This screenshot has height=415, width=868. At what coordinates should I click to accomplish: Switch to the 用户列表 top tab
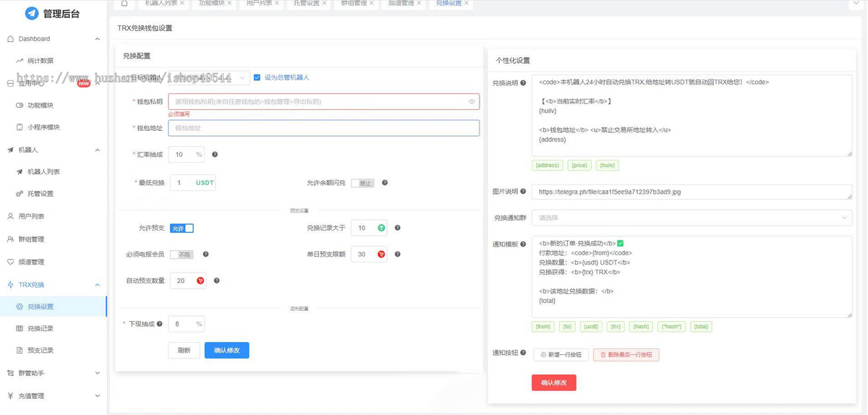coord(259,3)
